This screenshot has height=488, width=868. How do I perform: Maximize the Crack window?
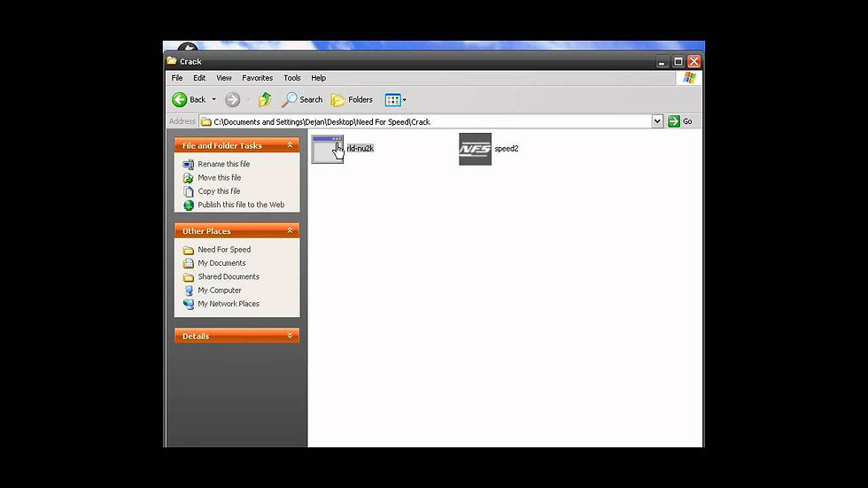pos(678,61)
